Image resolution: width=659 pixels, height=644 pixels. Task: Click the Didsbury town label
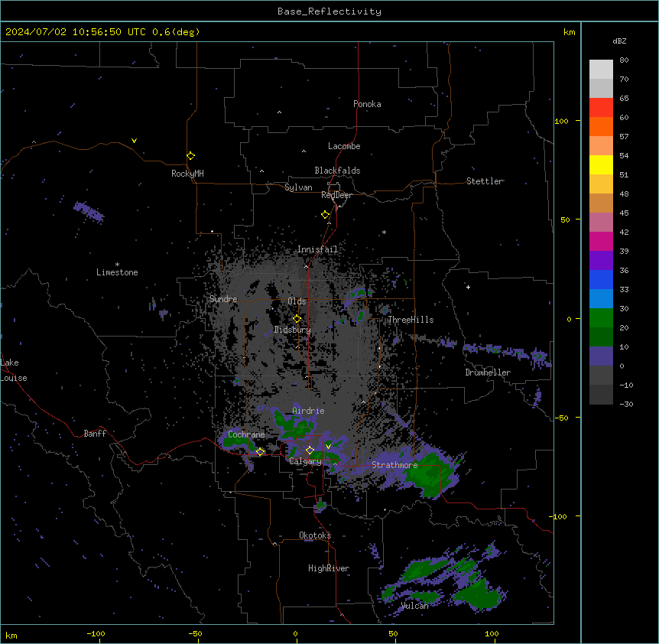click(x=293, y=330)
